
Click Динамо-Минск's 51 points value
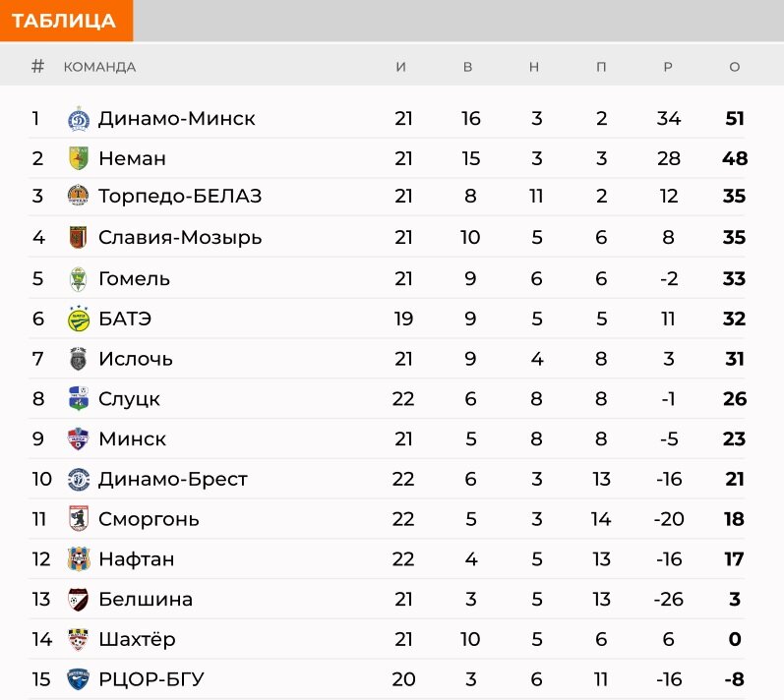[735, 118]
